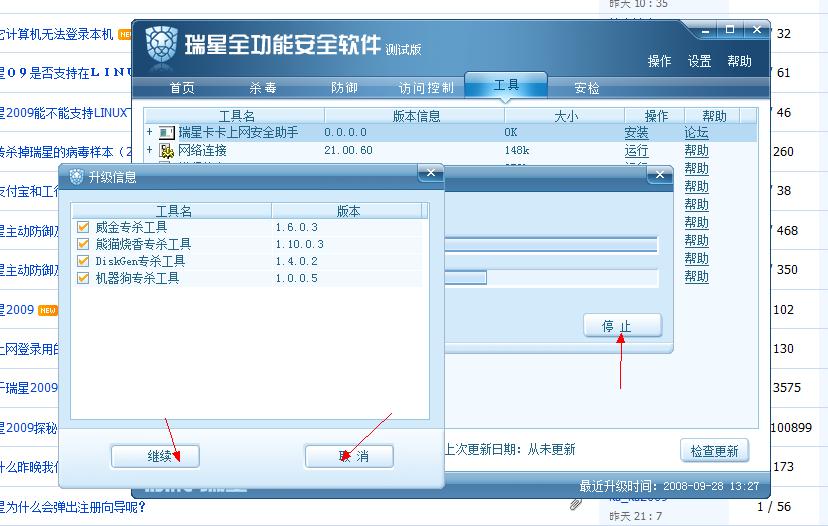The width and height of the screenshot is (828, 526).
Task: Open the 首页 tab
Action: tap(182, 88)
